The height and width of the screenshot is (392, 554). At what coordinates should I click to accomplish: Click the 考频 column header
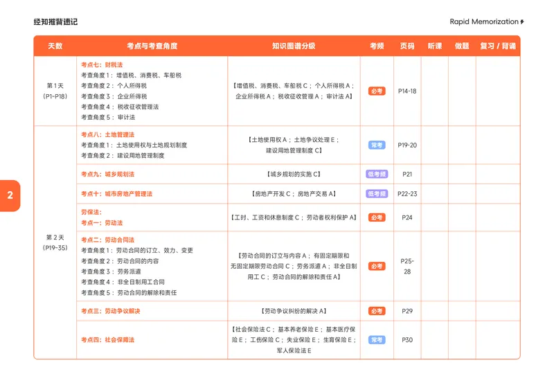377,46
